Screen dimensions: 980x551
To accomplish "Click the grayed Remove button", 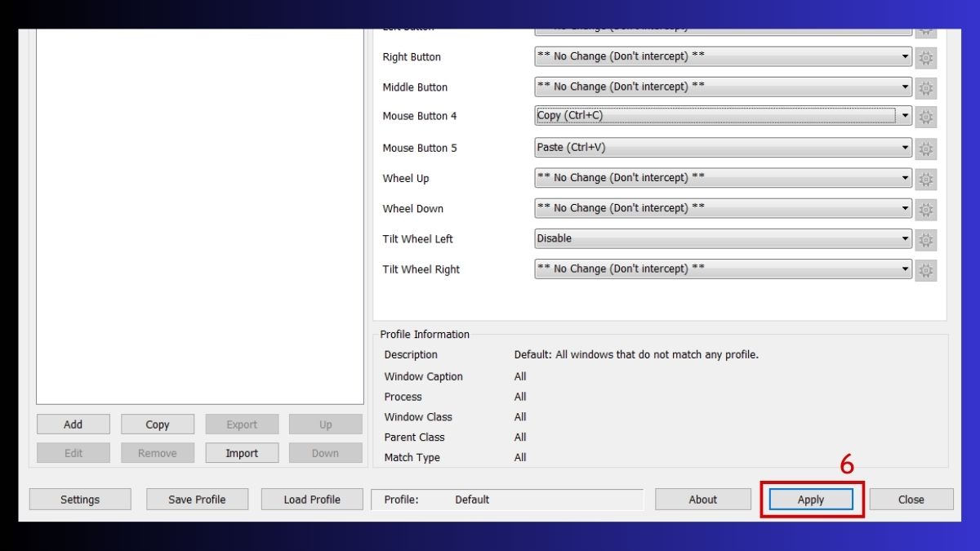I will click(158, 453).
